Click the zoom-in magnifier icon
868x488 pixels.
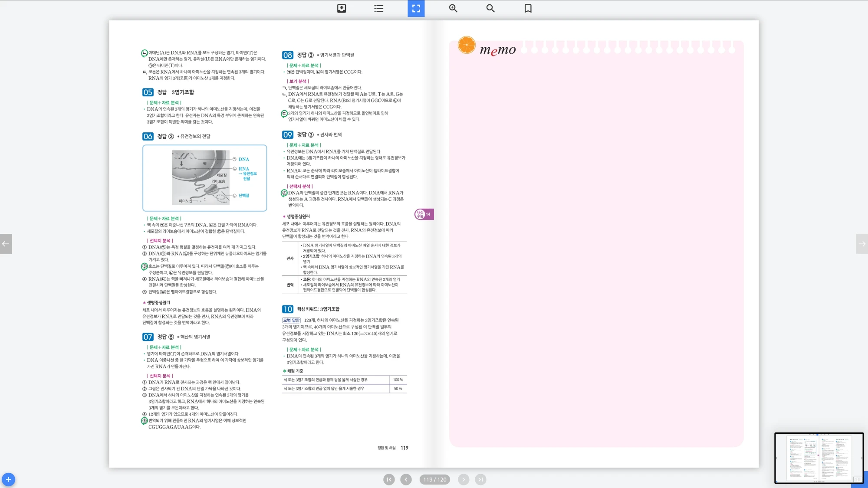[453, 8]
